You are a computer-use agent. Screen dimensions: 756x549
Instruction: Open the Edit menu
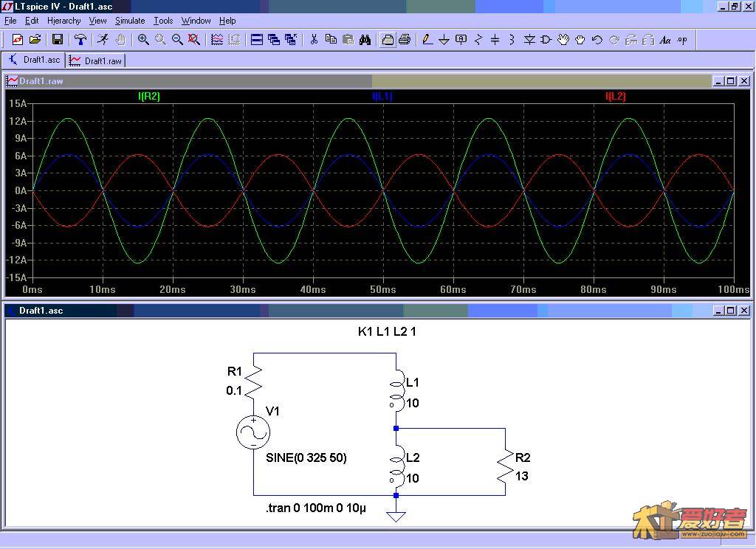click(32, 21)
